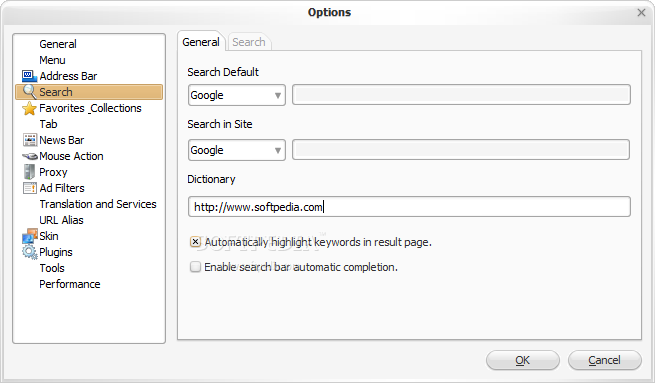
Task: Click the Address Bar monitor icon
Action: pos(29,76)
